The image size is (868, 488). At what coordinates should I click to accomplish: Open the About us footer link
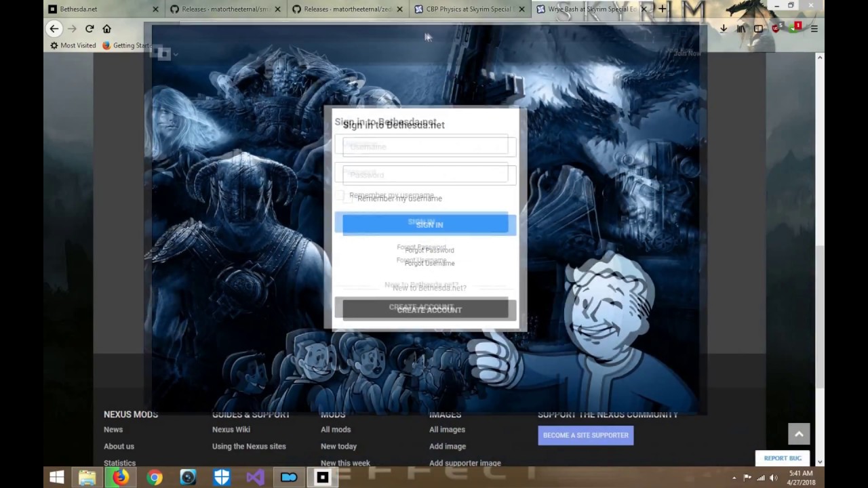pos(119,447)
